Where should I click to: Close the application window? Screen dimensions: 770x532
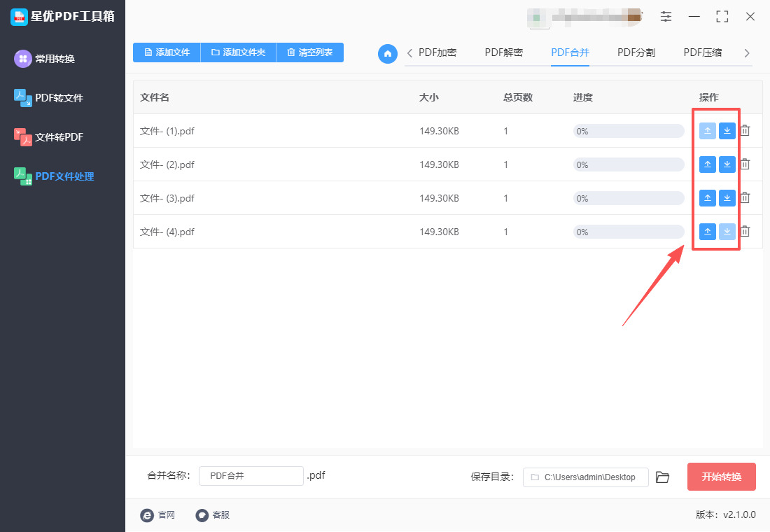tap(750, 16)
